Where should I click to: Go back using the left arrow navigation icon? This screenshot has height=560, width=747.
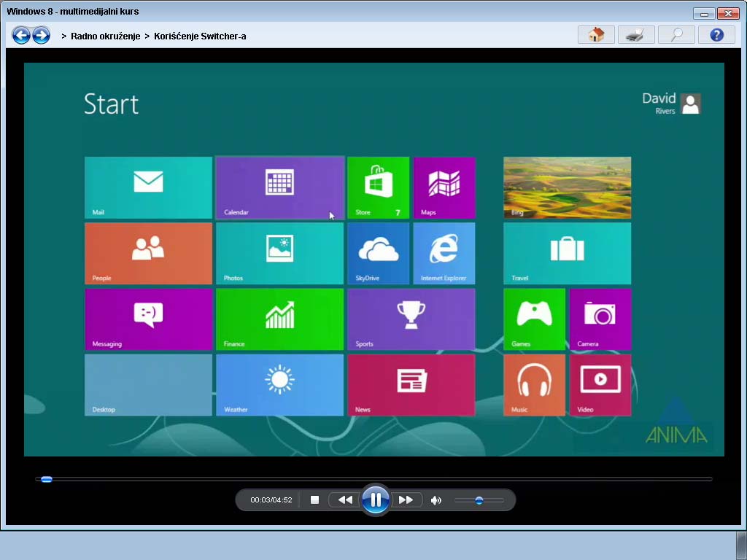click(21, 34)
